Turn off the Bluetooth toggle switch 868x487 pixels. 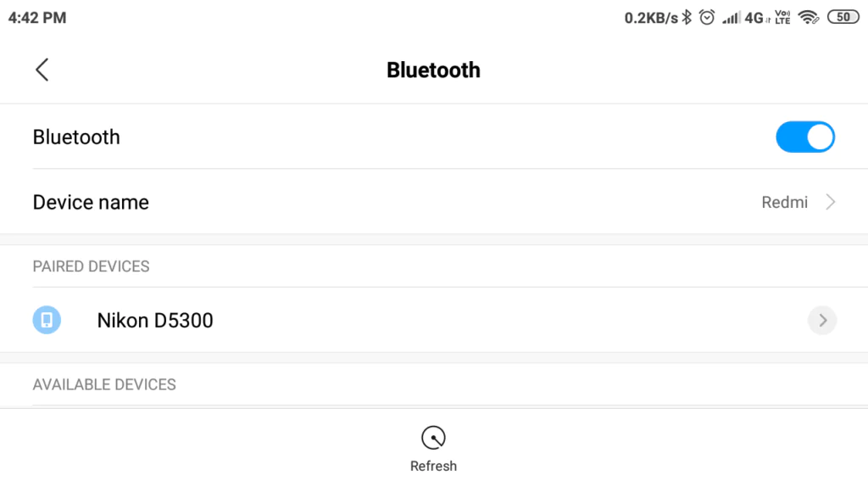tap(804, 137)
